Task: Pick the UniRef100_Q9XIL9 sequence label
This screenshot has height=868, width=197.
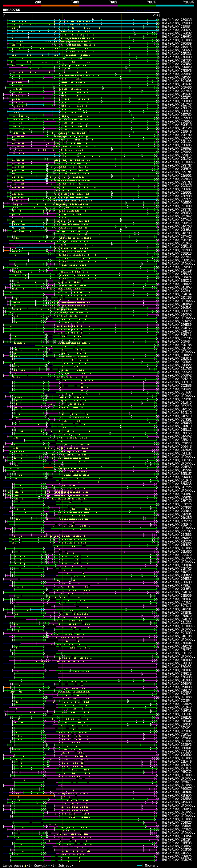Action: pos(177,270)
